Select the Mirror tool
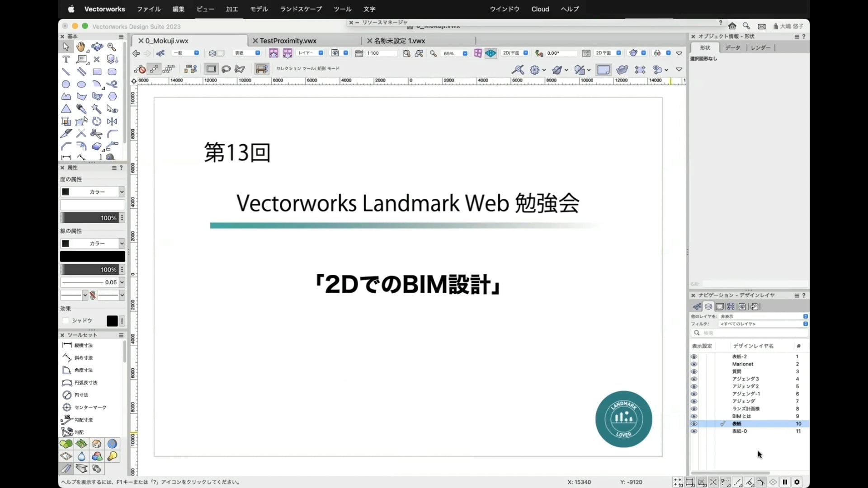 [x=112, y=122]
